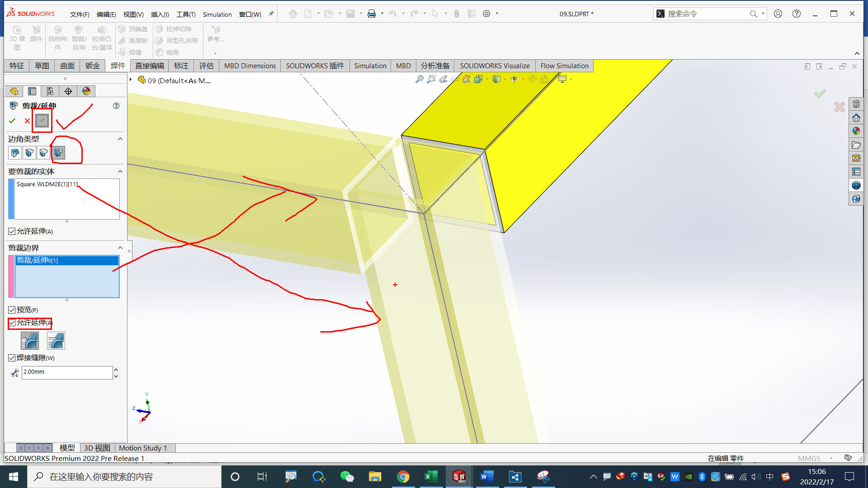The image size is (868, 488).
Task: Toggle the 焊接缝隙 weld gap checkbox
Action: [12, 358]
